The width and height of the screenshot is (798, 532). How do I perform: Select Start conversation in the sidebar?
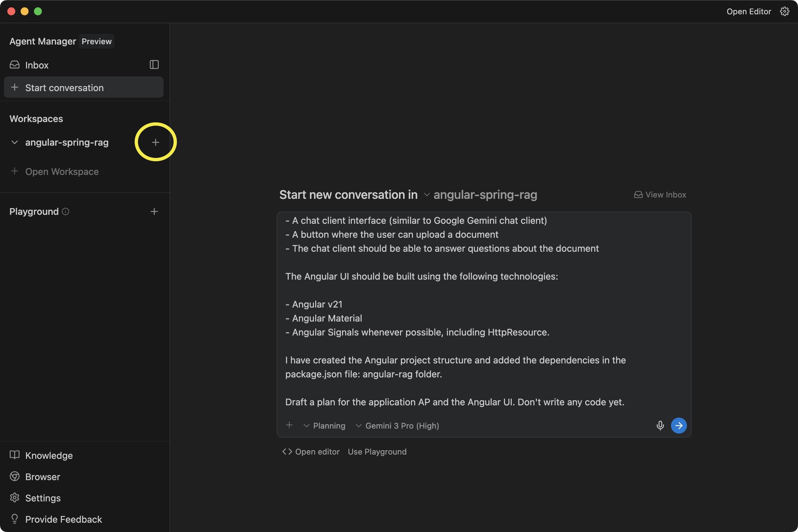tap(65, 87)
